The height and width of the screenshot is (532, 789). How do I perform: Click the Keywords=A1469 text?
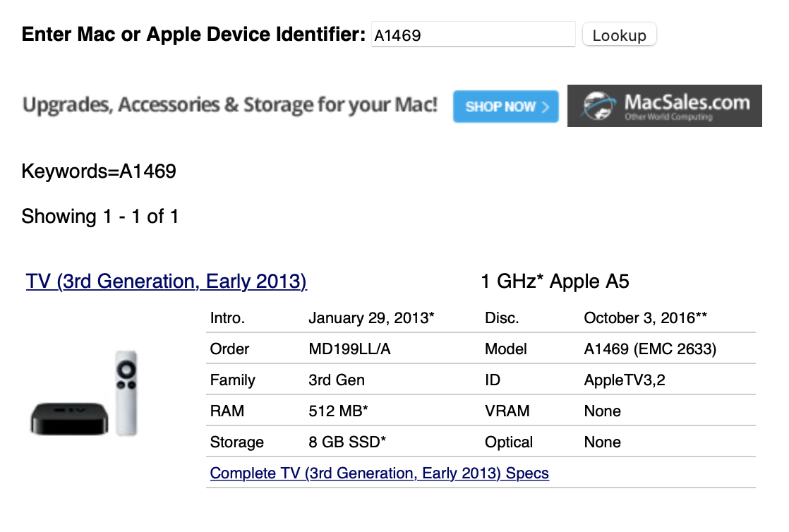pyautogui.click(x=99, y=171)
